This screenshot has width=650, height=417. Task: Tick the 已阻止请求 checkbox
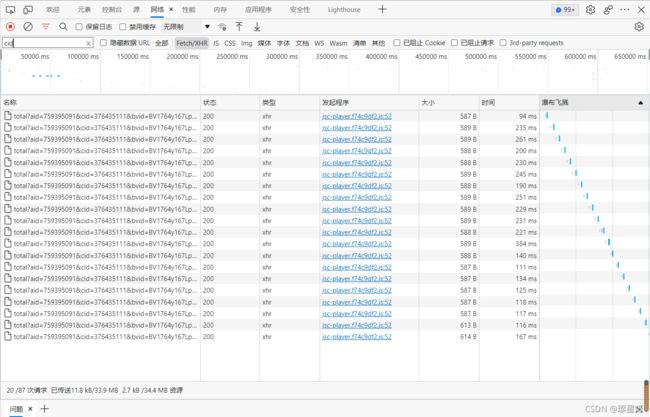454,43
